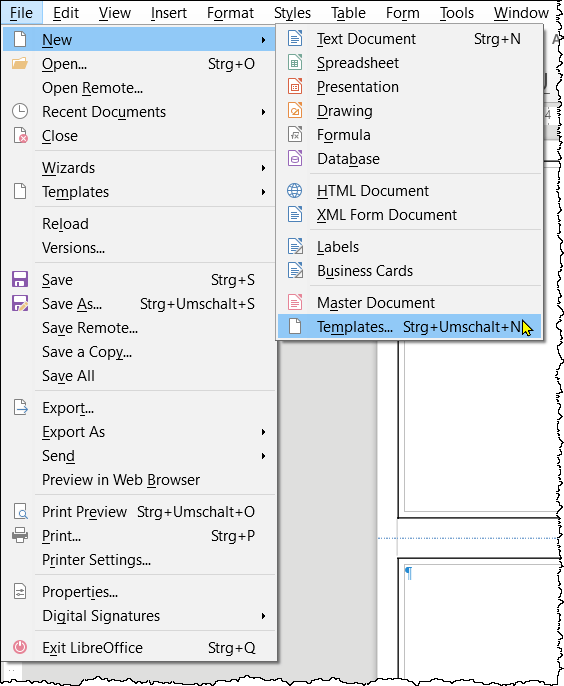The image size is (564, 686).
Task: Click the Strg+Umschalt+O shortcut text
Action: [x=196, y=512]
